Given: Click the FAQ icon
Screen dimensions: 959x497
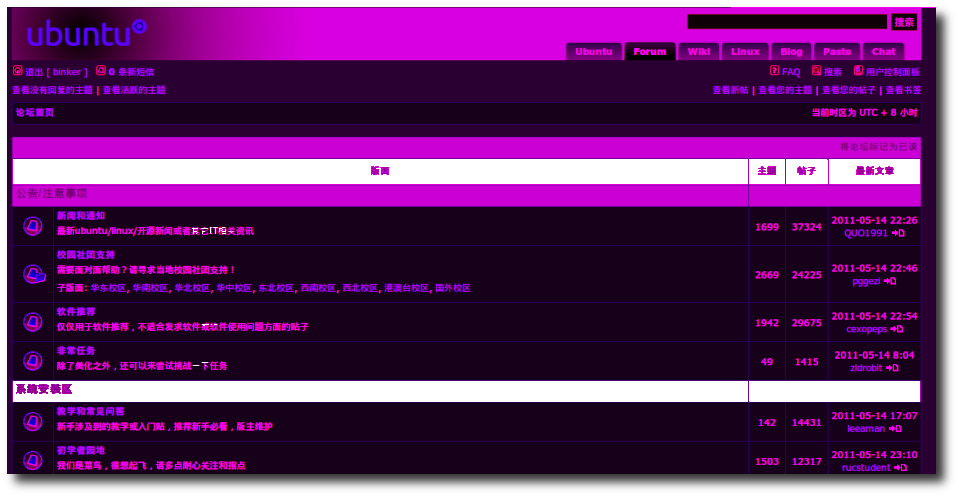Looking at the screenshot, I should (x=774, y=71).
